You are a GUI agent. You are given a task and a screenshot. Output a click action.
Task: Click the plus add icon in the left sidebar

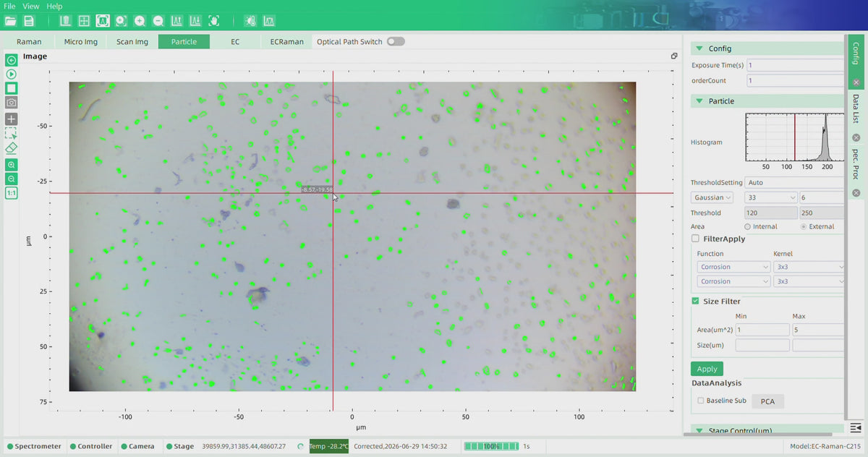coord(11,119)
